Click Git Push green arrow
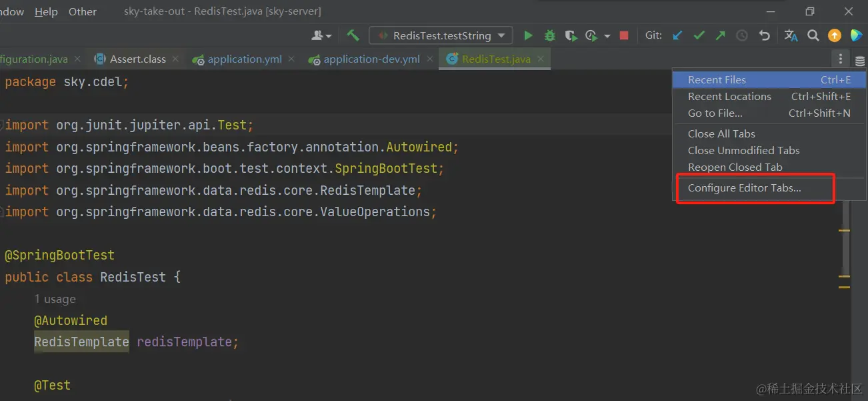The image size is (868, 401). (720, 35)
